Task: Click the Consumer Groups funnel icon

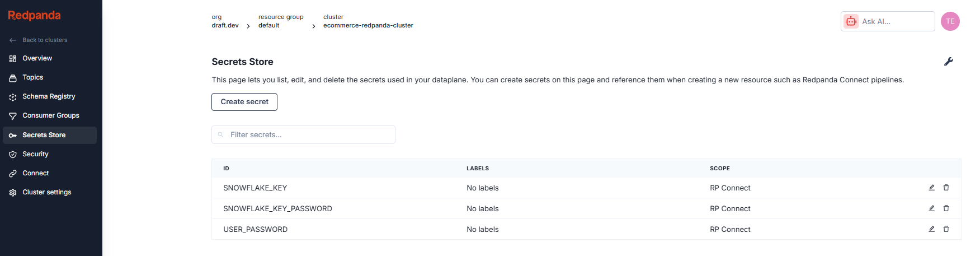Action: (13, 116)
